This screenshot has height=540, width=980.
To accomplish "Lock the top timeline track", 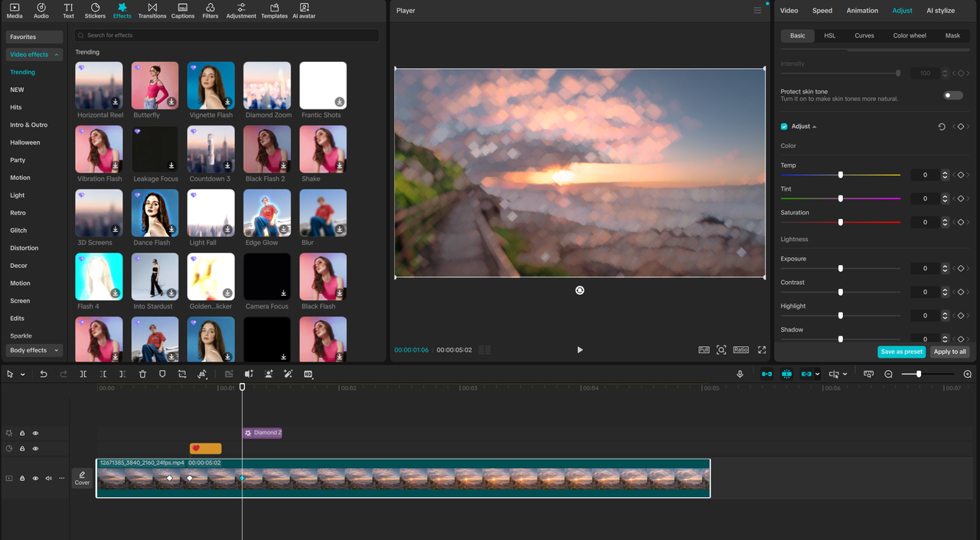I will pyautogui.click(x=21, y=433).
